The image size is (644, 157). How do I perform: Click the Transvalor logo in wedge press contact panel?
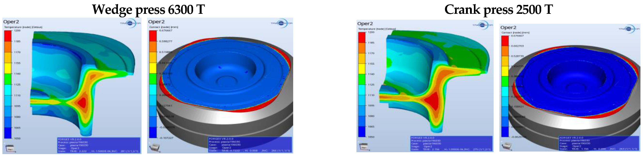point(282,23)
